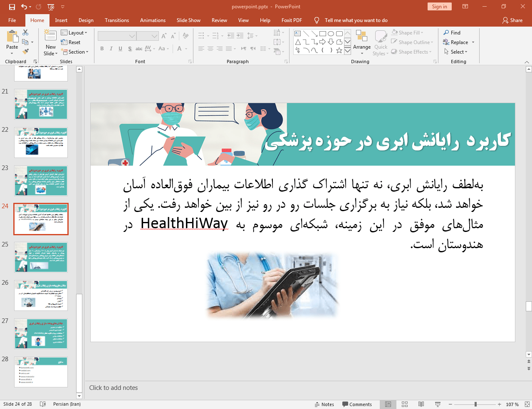Toggle Italic formatting

click(111, 49)
